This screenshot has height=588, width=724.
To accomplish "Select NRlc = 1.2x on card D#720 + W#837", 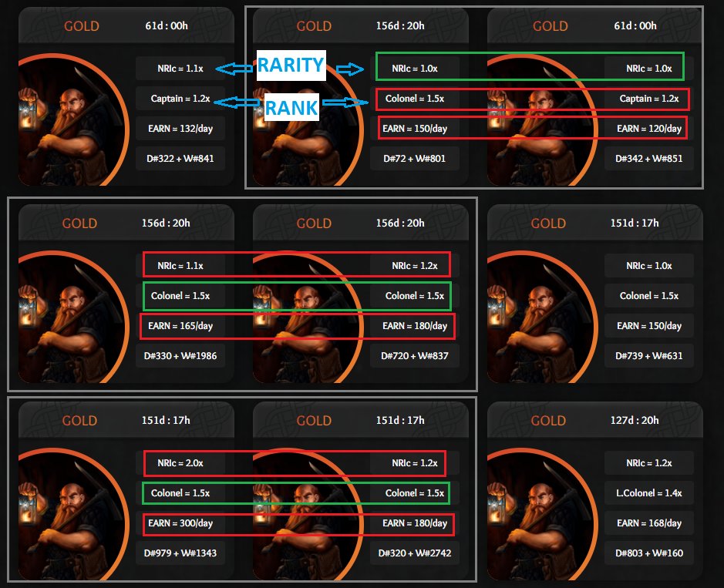I will point(415,266).
